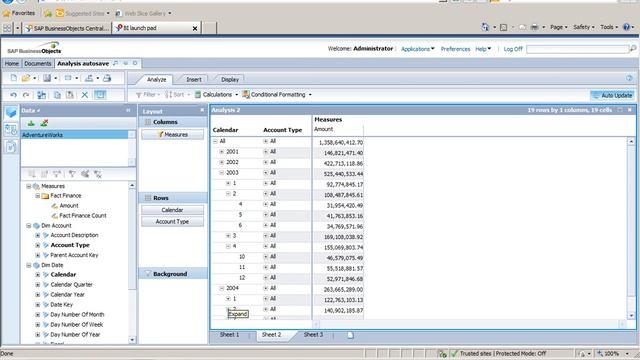This screenshot has width=640, height=360.
Task: Open the Outline clipboard side panel icon
Action: pyautogui.click(x=11, y=147)
